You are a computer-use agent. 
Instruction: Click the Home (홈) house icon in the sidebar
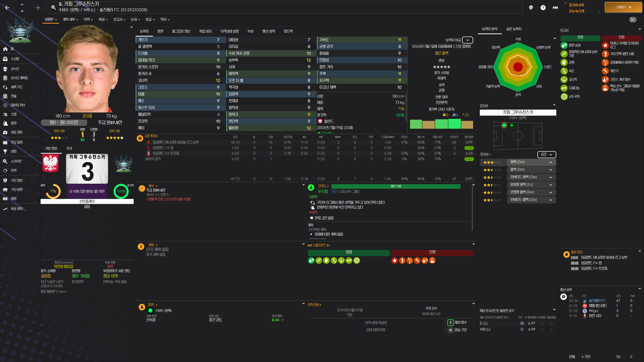point(5,49)
